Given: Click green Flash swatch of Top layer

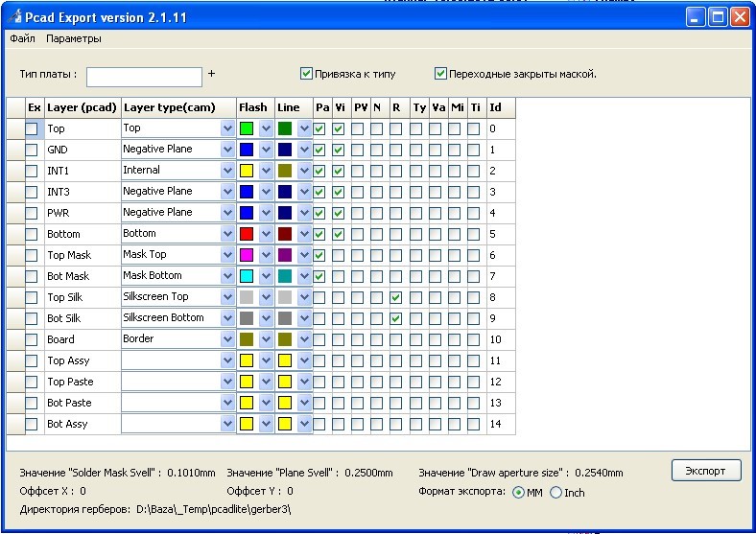Looking at the screenshot, I should tap(247, 128).
